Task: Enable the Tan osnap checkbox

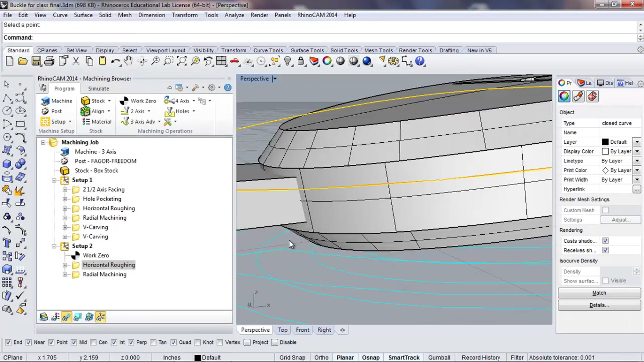Action: [153, 342]
